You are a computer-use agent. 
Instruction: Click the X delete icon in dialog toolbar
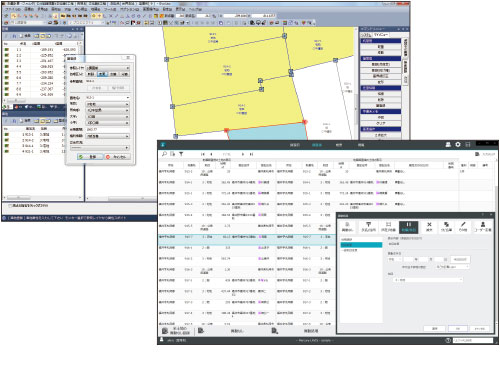tap(429, 226)
